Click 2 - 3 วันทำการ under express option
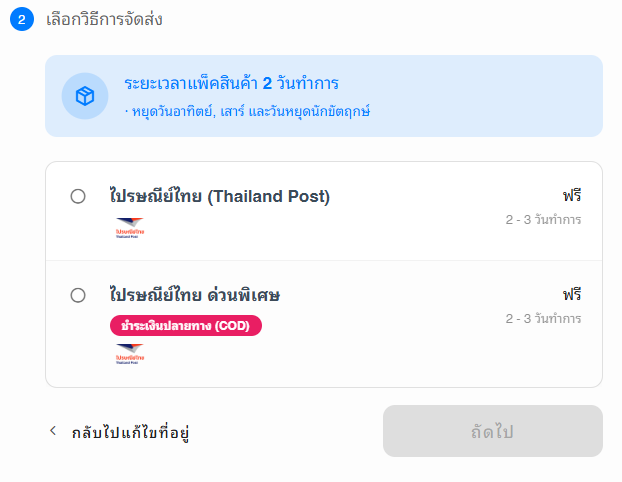Viewport: 622px width, 482px height. coord(543,319)
